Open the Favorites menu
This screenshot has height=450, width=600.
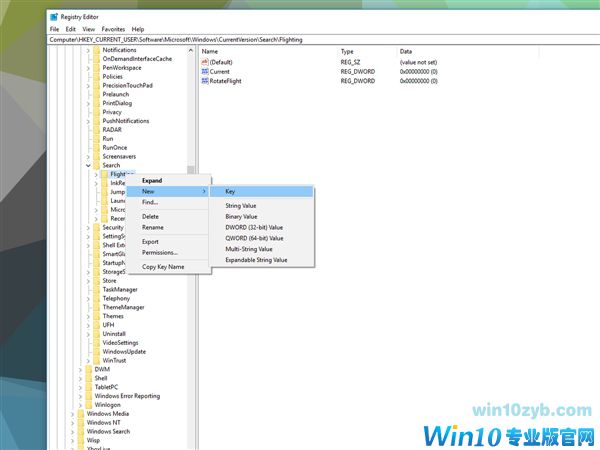pyautogui.click(x=113, y=29)
